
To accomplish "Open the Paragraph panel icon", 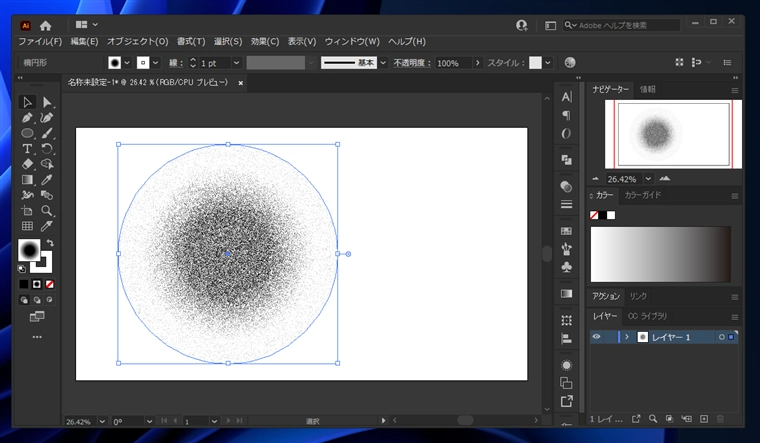I will pos(566,115).
